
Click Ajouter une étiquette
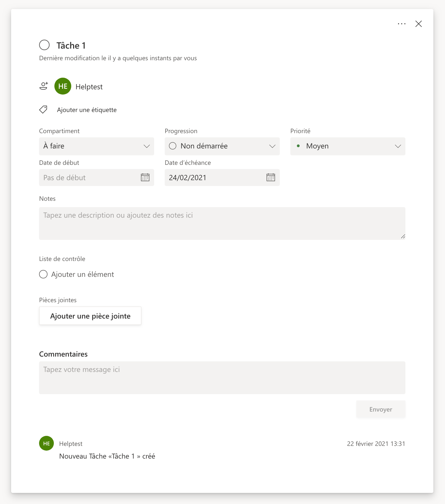[x=87, y=110]
